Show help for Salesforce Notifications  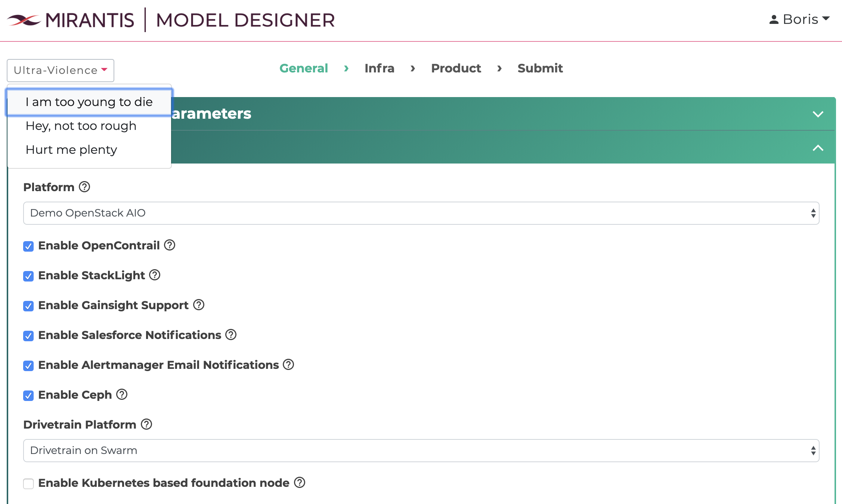[x=231, y=335]
